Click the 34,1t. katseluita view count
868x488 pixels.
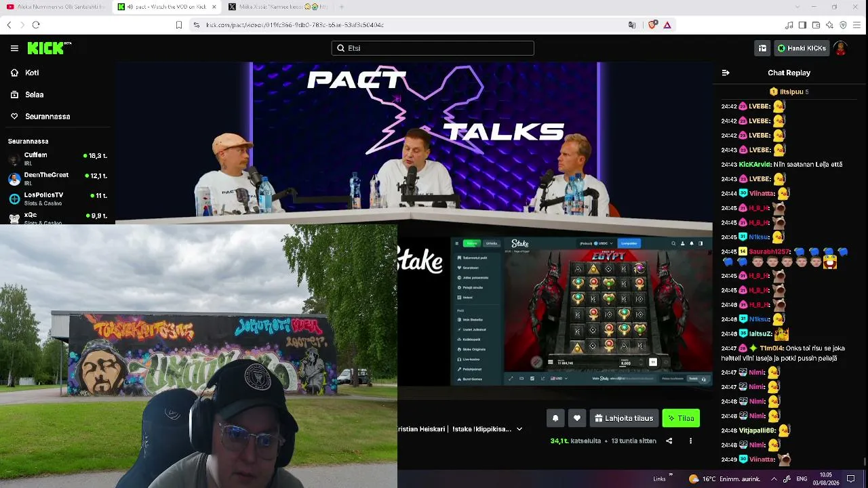[x=576, y=441]
